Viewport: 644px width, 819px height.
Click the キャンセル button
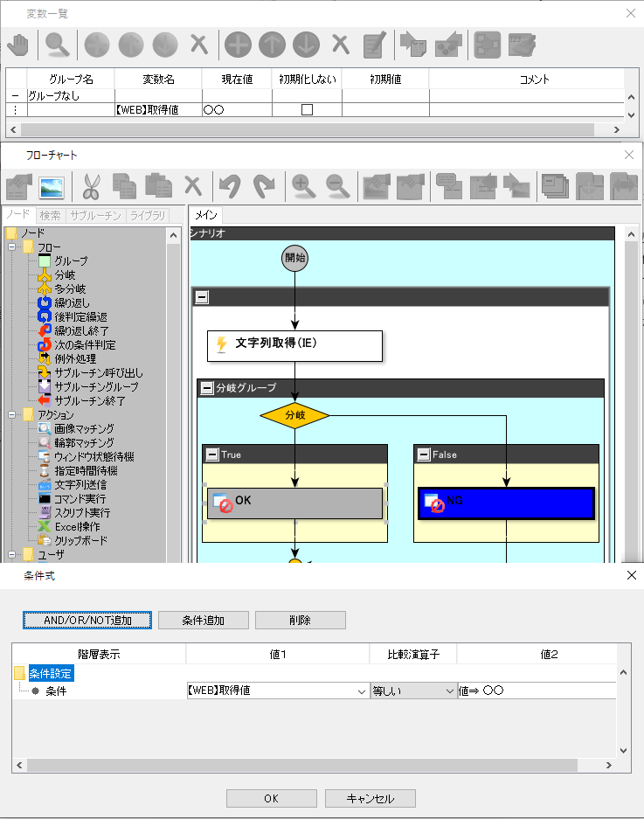(370, 798)
